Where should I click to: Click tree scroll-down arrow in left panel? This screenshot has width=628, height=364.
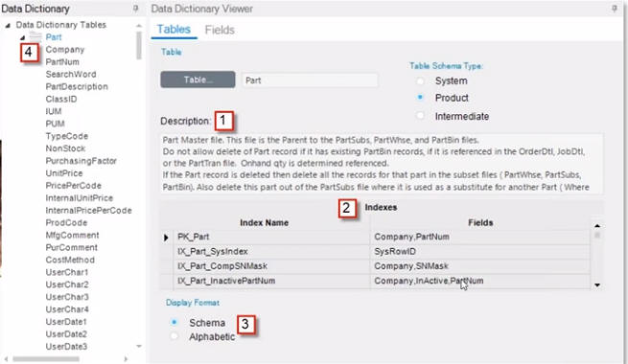pos(139,347)
